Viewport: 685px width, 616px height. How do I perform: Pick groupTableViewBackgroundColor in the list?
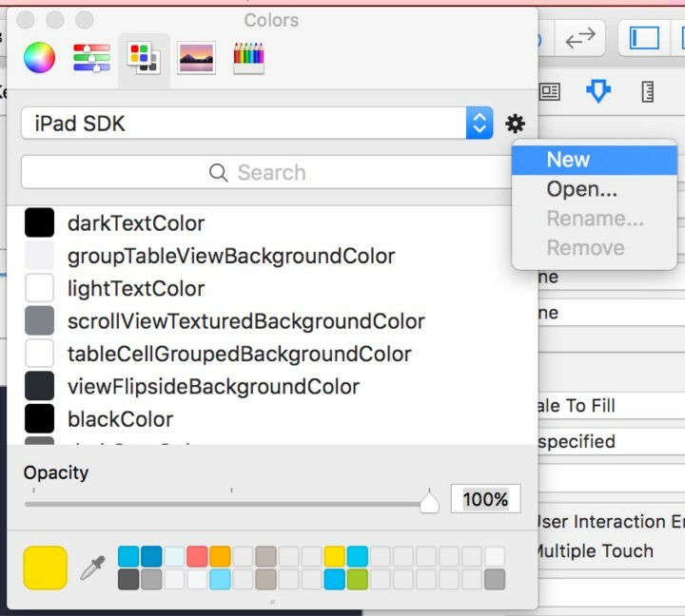[230, 256]
